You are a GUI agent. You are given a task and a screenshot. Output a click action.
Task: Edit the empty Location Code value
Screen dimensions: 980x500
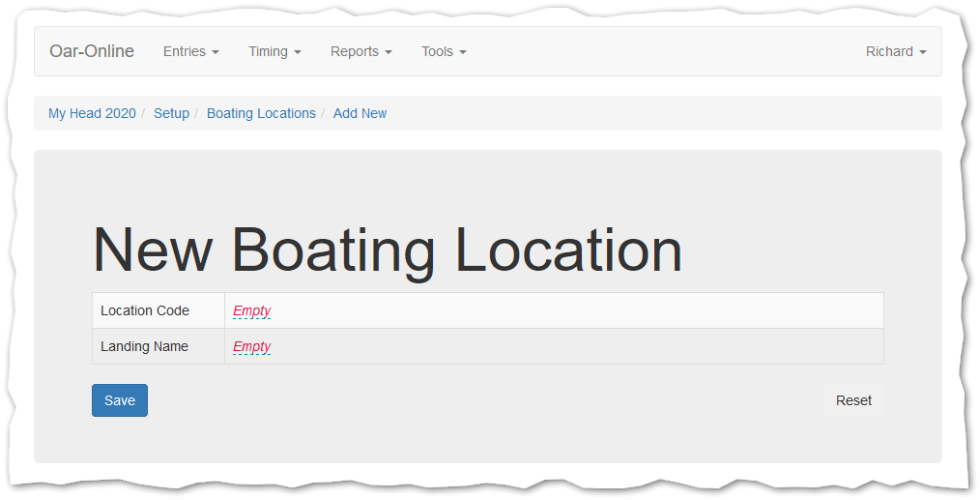pos(251,310)
